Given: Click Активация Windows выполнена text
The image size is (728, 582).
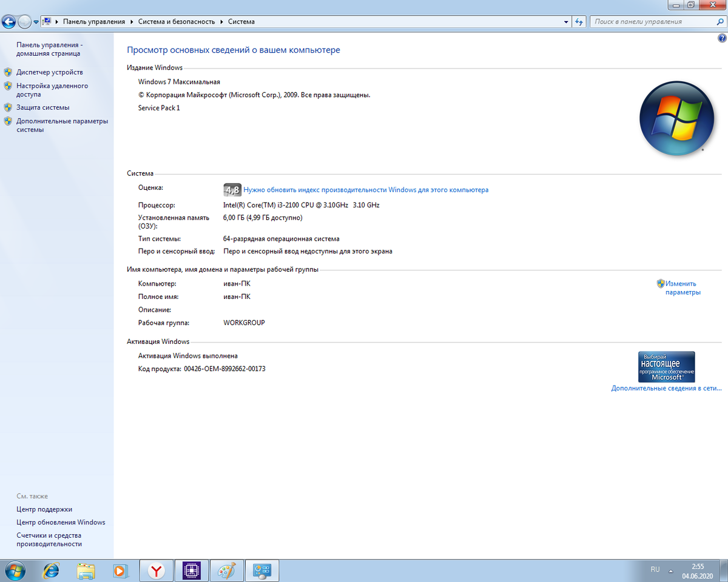Looking at the screenshot, I should point(188,356).
